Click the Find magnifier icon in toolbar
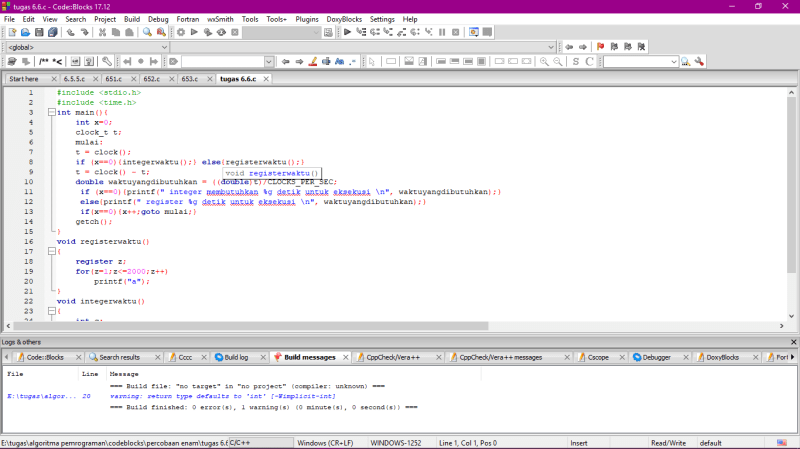Viewport: 800px width, 449px height. [147, 32]
